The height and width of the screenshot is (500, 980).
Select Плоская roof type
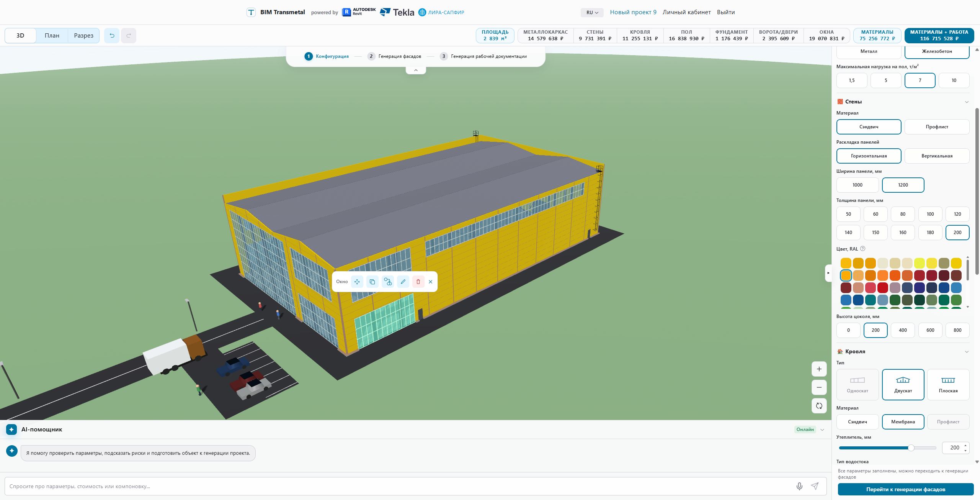point(948,385)
